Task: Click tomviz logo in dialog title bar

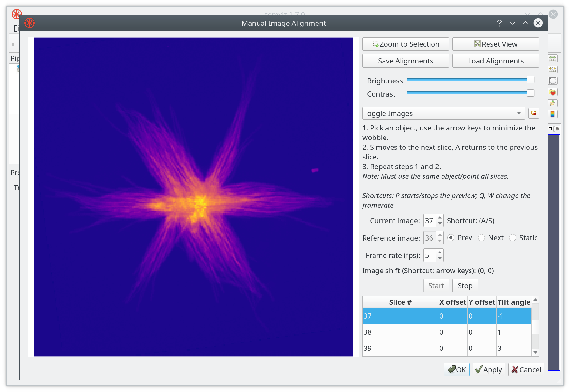Action: [x=30, y=23]
